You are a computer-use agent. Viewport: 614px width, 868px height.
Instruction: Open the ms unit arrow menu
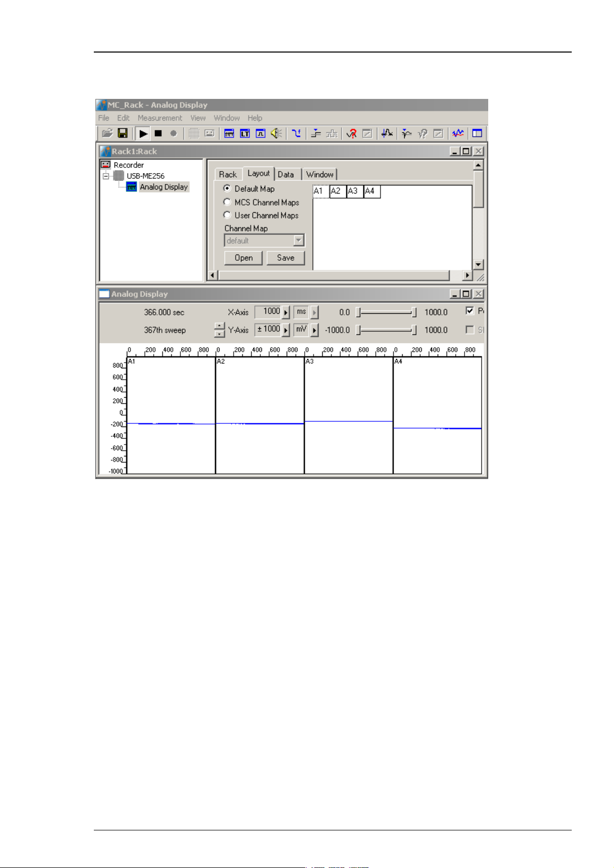314,312
